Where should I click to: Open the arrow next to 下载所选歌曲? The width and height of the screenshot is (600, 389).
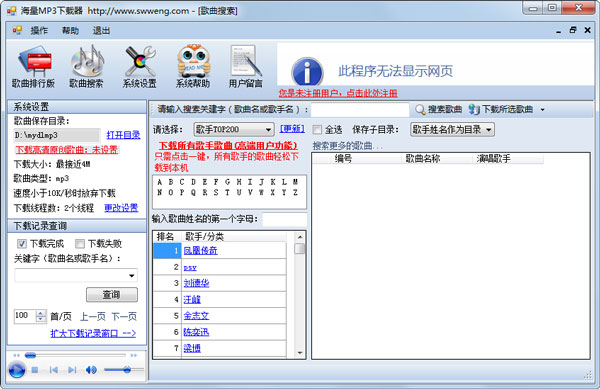tap(543, 110)
